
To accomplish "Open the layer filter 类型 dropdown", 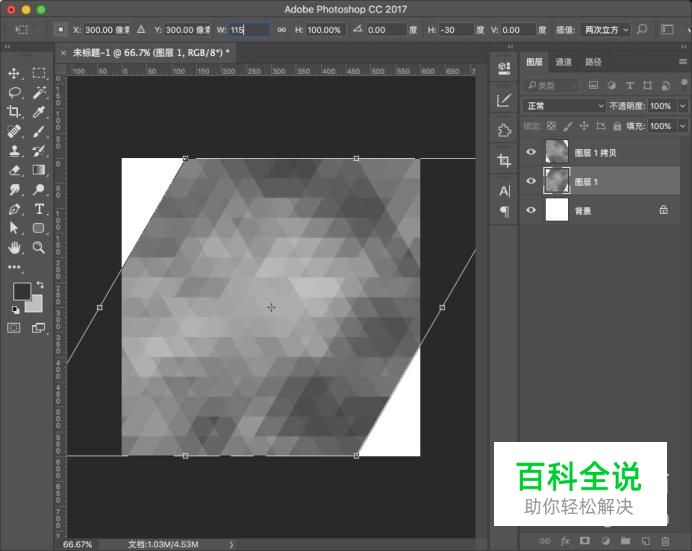I will (552, 85).
